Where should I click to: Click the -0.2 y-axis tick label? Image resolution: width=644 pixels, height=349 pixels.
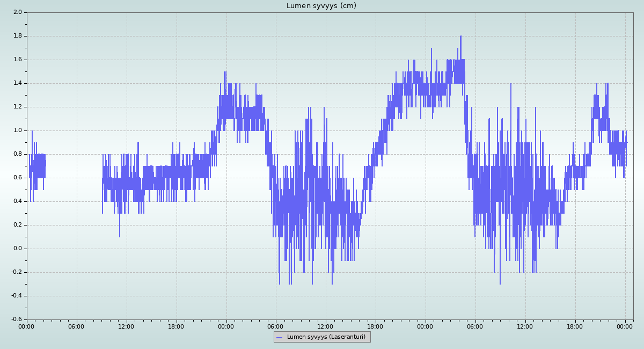(x=16, y=272)
